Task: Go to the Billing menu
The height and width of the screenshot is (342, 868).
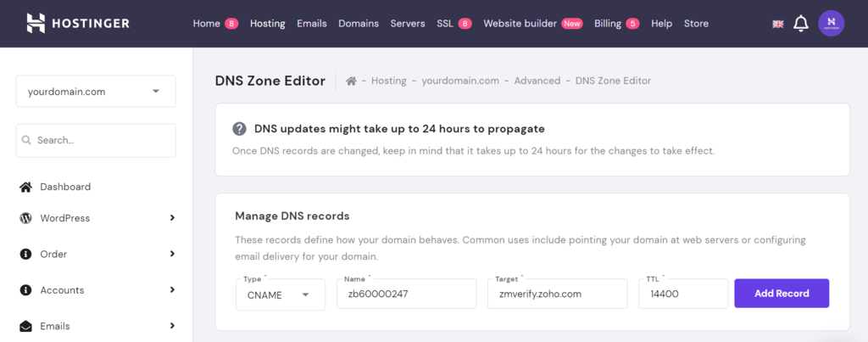Action: (608, 24)
